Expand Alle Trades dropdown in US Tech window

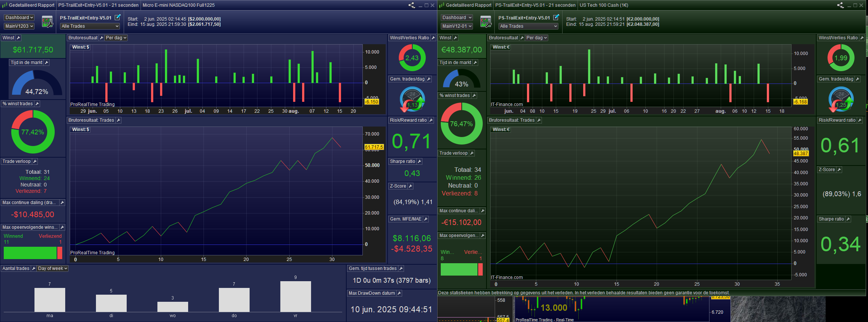pos(528,26)
